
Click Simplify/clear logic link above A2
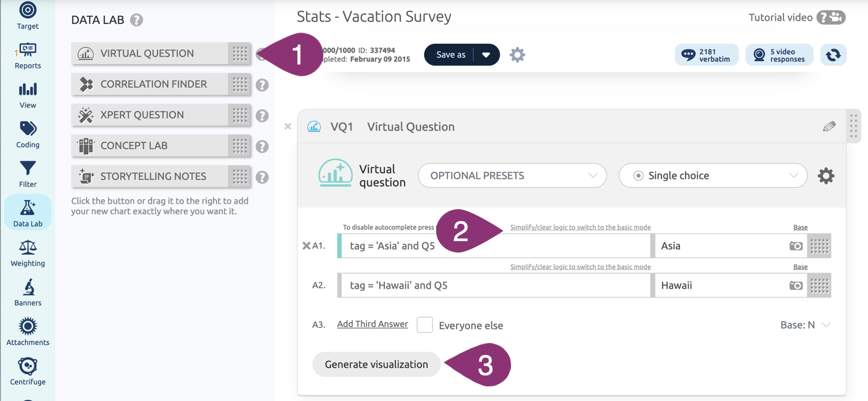pos(580,267)
